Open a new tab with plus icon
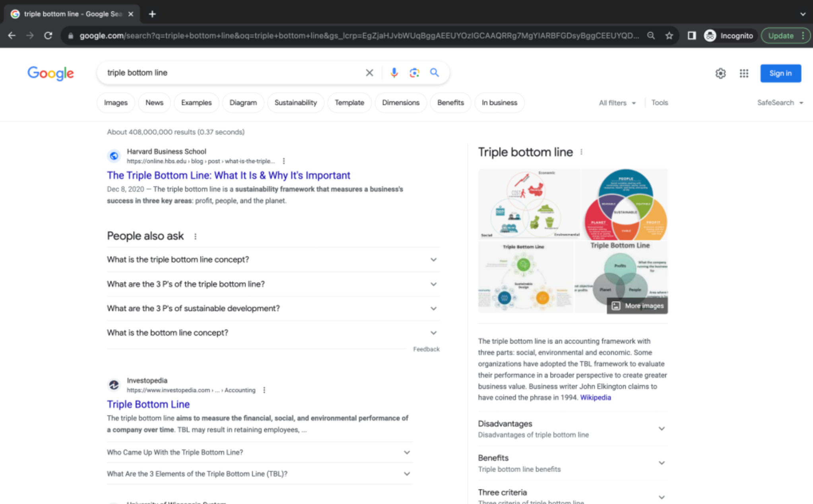The height and width of the screenshot is (504, 813). [152, 14]
